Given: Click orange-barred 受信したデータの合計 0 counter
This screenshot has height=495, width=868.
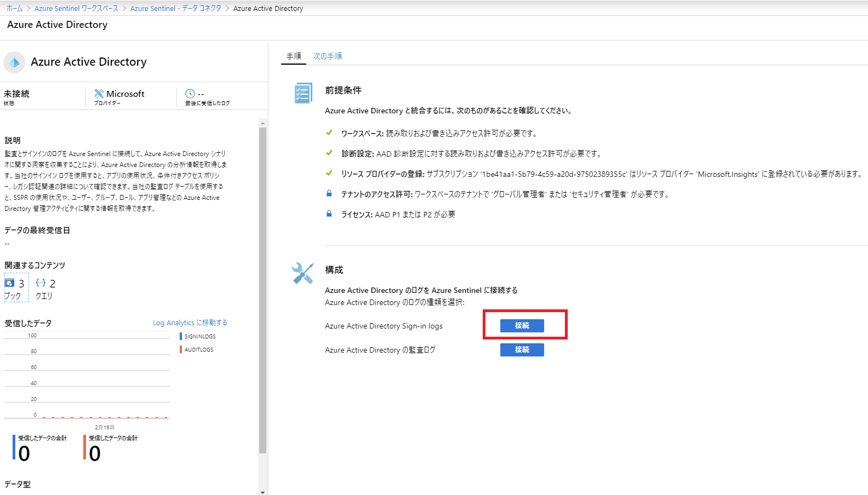Looking at the screenshot, I should (x=111, y=447).
